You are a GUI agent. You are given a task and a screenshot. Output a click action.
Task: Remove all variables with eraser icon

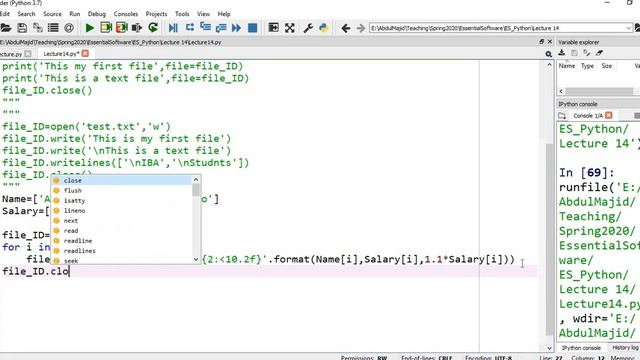coord(599,53)
